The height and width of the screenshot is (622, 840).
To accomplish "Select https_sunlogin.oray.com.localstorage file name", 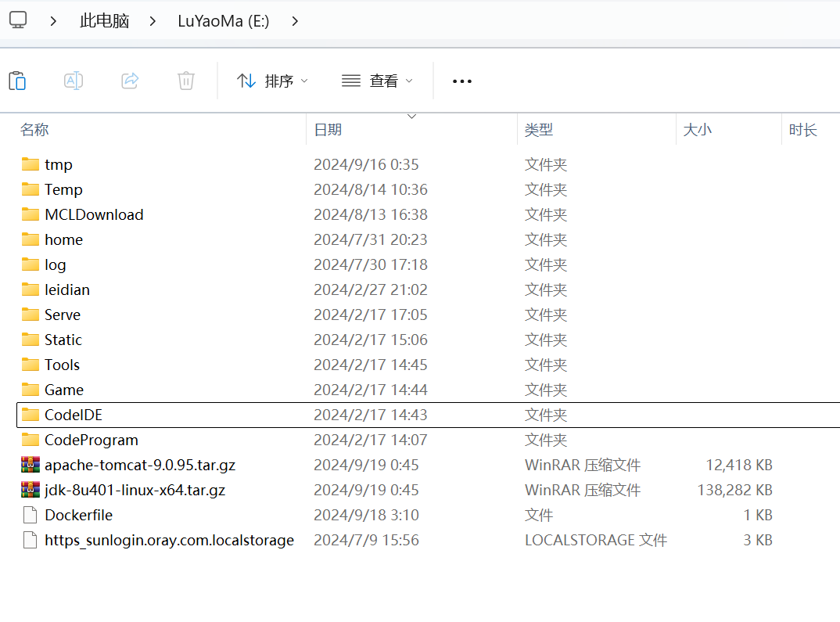I will click(x=169, y=540).
